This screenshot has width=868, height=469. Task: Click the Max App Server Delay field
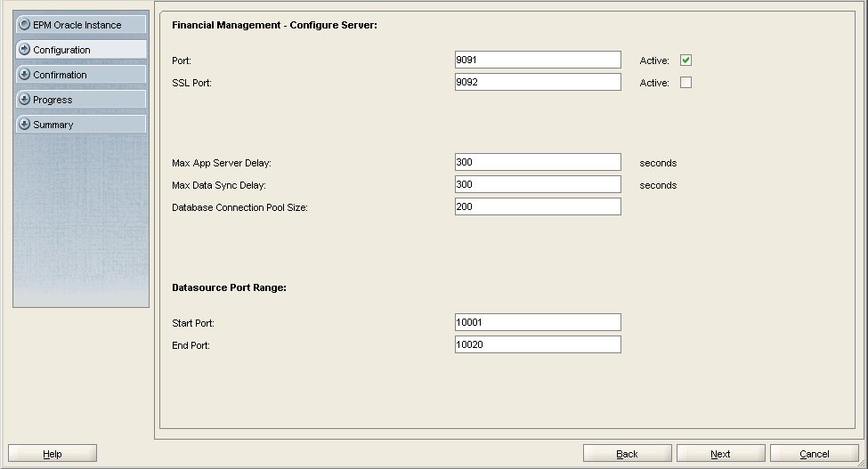tap(538, 162)
